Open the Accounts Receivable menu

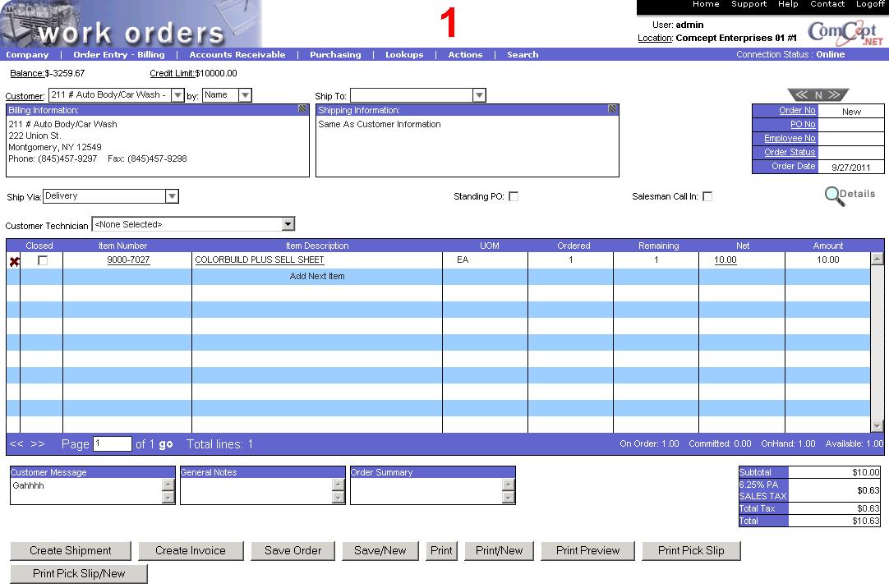coord(237,55)
